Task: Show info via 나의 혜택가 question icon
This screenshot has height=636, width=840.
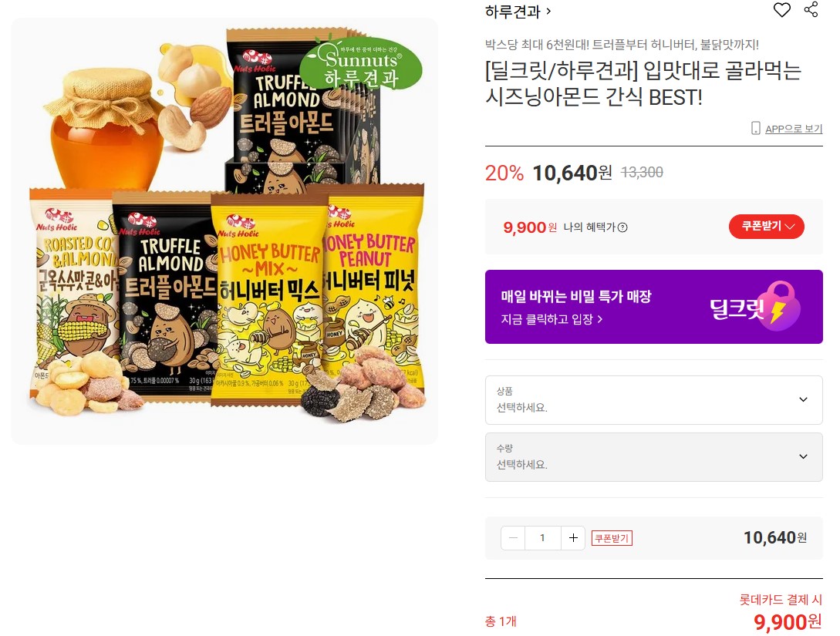Action: [x=622, y=227]
